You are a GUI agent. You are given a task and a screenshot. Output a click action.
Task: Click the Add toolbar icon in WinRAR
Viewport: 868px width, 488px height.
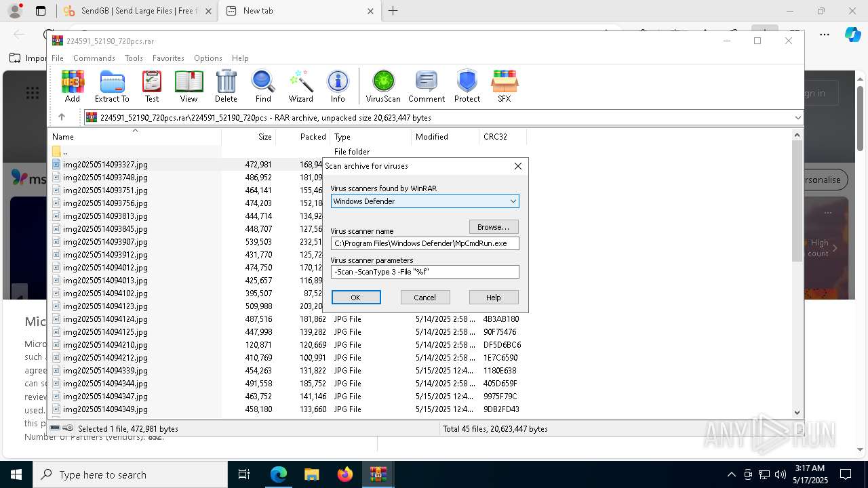73,86
